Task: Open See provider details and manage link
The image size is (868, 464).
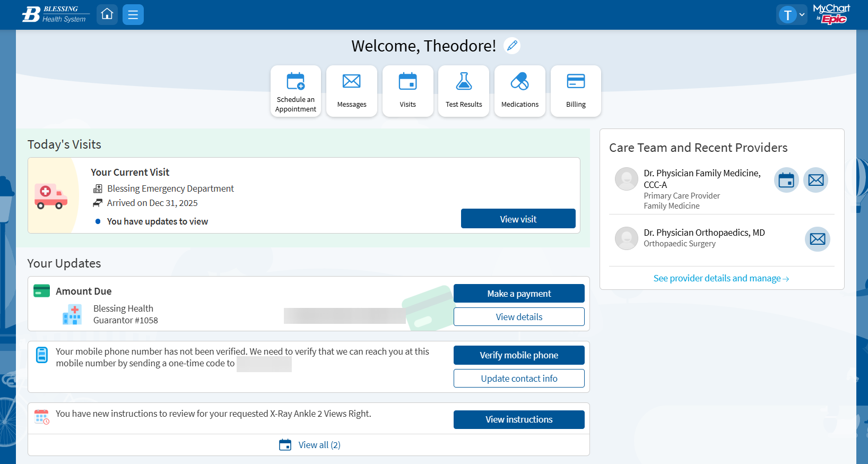Action: coord(721,278)
